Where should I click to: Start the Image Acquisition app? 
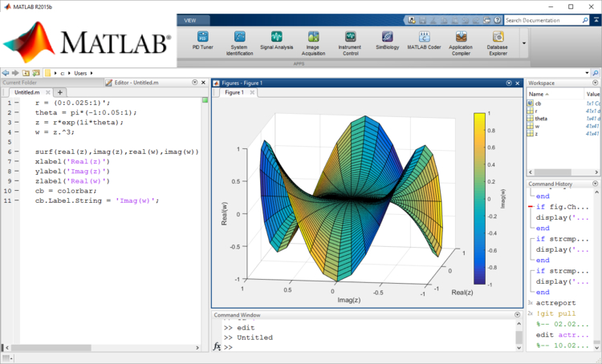[312, 40]
